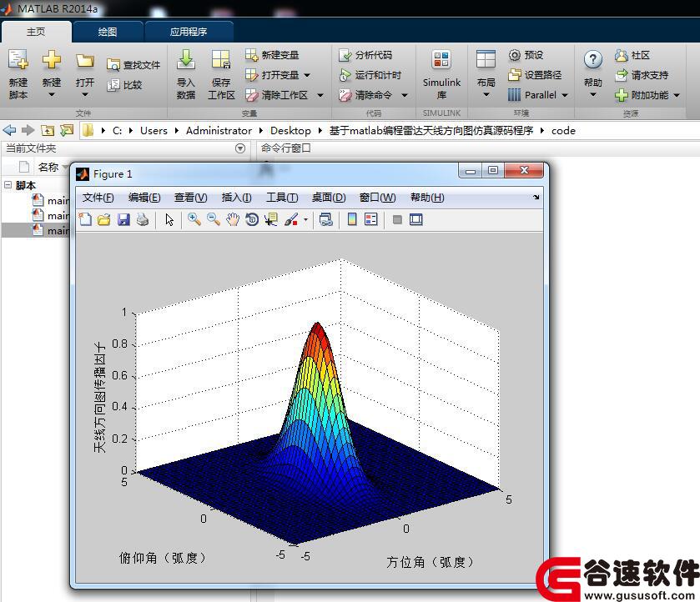Click Users in the folder path
The width and height of the screenshot is (700, 602).
click(154, 131)
